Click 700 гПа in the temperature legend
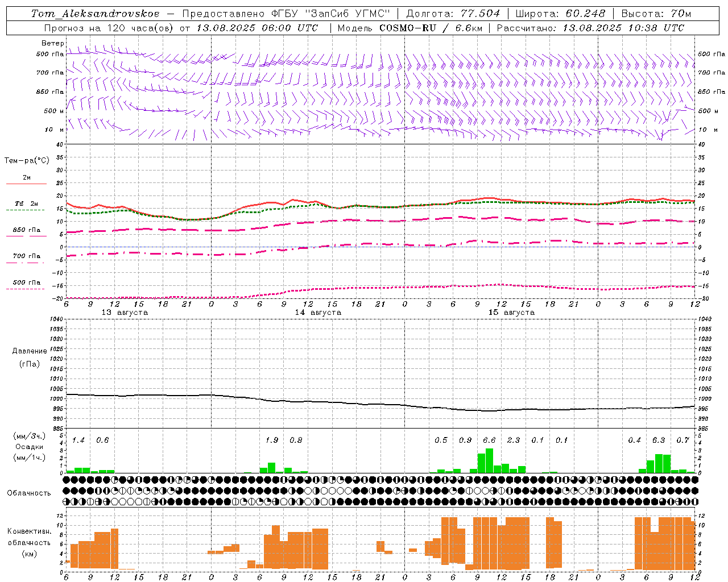This screenshot has width=728, height=582. tap(27, 256)
